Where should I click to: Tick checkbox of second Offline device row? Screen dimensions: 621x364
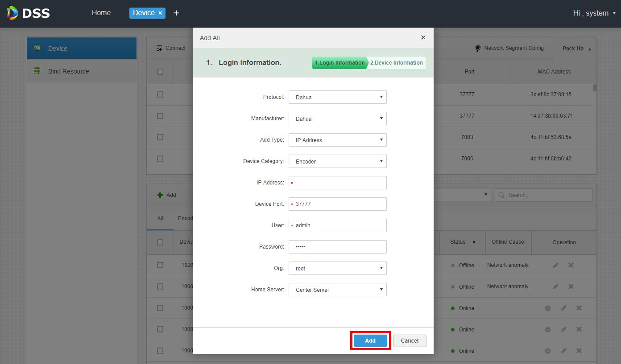160,286
